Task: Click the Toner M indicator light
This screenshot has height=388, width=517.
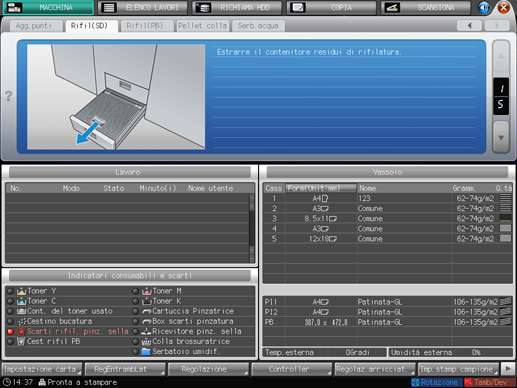Action: (x=135, y=291)
